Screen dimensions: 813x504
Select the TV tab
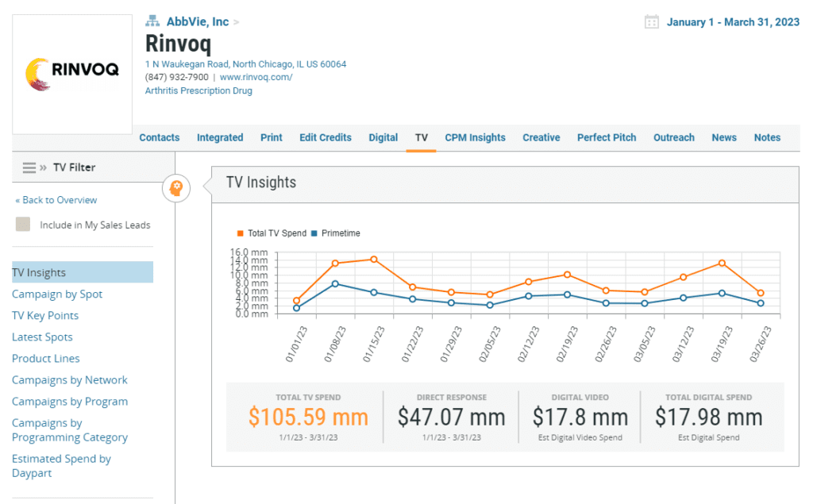421,137
